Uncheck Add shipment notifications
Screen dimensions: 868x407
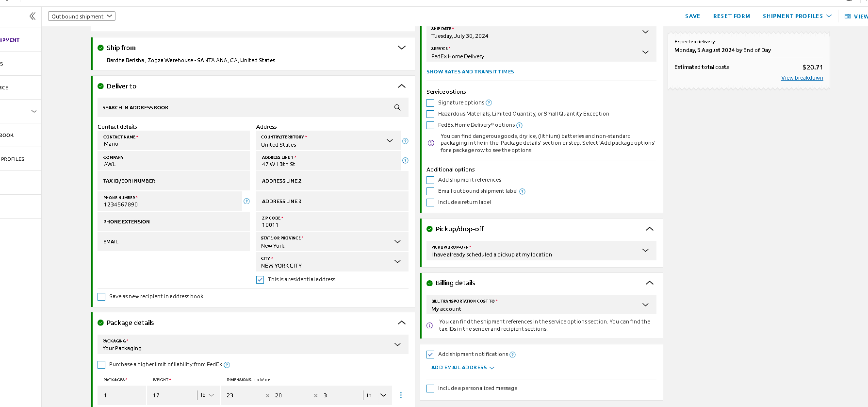click(x=430, y=355)
